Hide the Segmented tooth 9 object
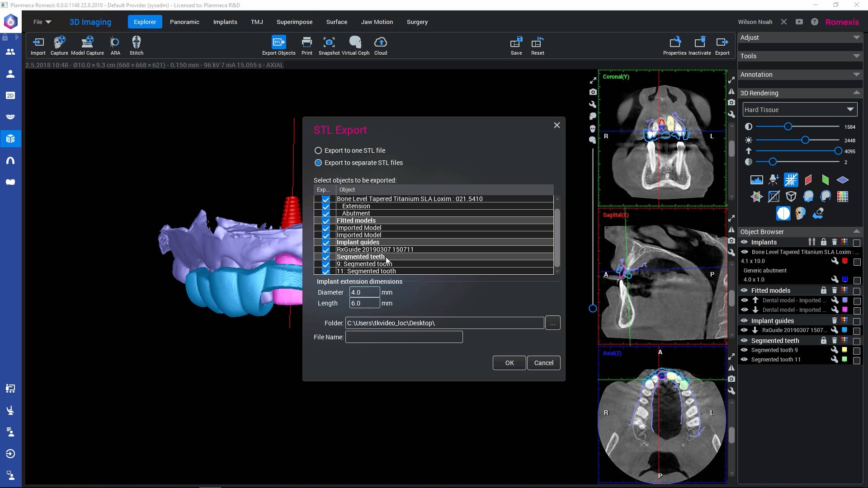 coord(744,350)
